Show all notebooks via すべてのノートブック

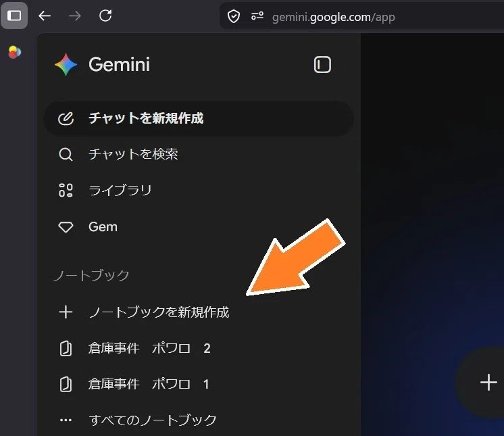[199, 420]
